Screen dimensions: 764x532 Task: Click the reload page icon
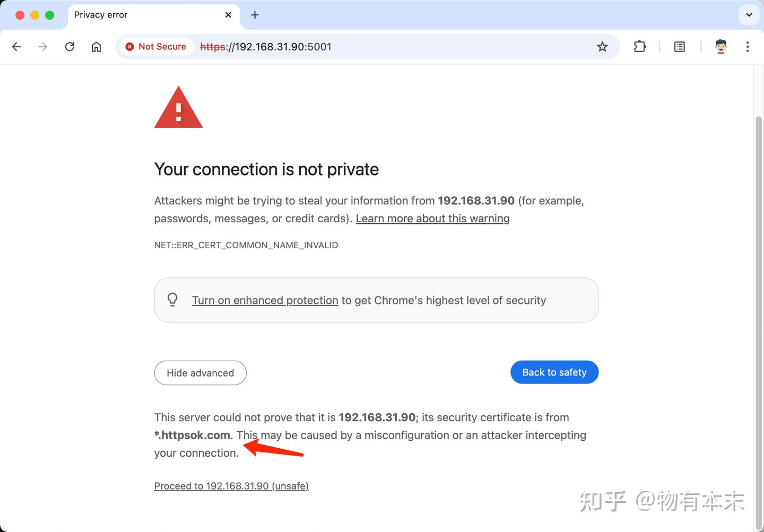coord(70,47)
